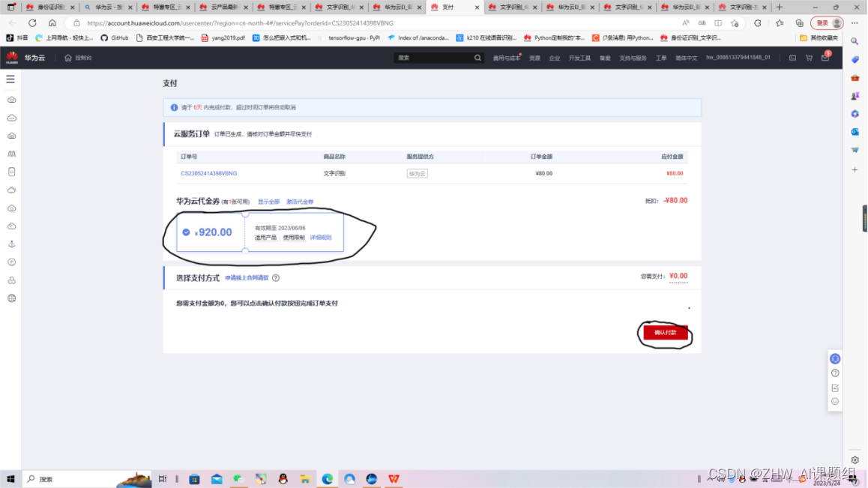Open 支持与服务 menu
The height and width of the screenshot is (488, 868).
point(633,58)
